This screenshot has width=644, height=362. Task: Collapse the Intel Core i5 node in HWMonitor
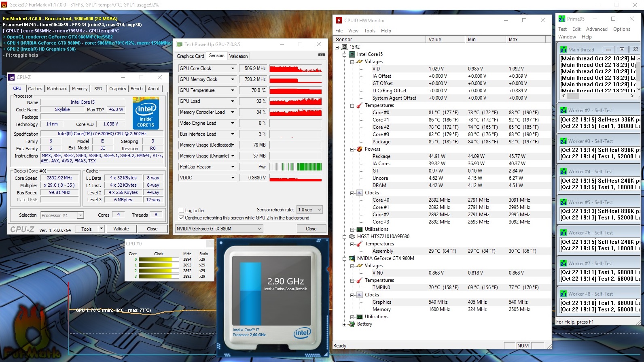click(x=344, y=54)
